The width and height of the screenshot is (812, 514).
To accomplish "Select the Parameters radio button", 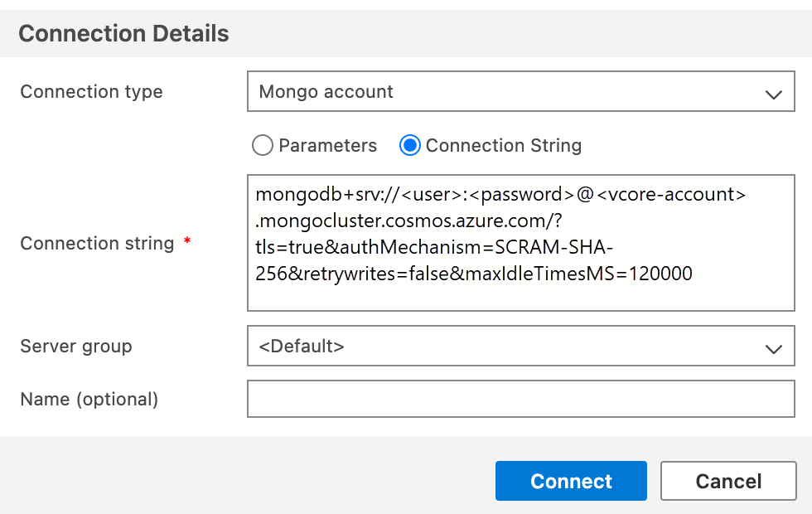I will (262, 146).
